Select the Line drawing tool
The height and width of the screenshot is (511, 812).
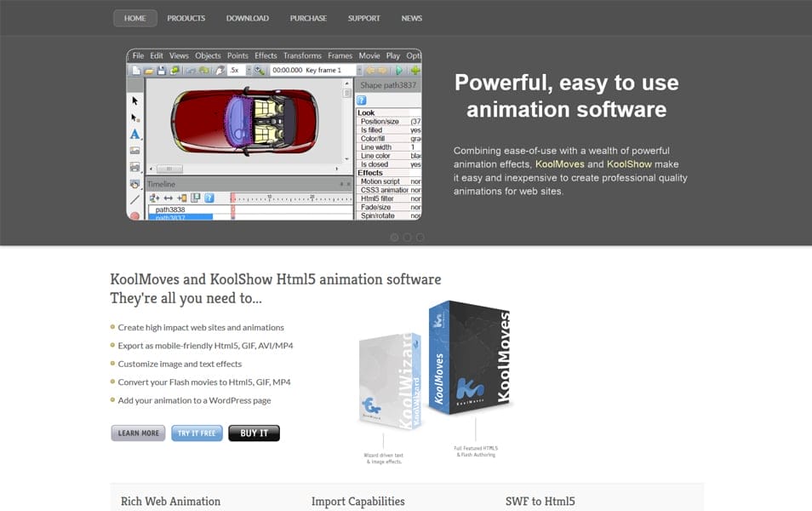point(134,199)
